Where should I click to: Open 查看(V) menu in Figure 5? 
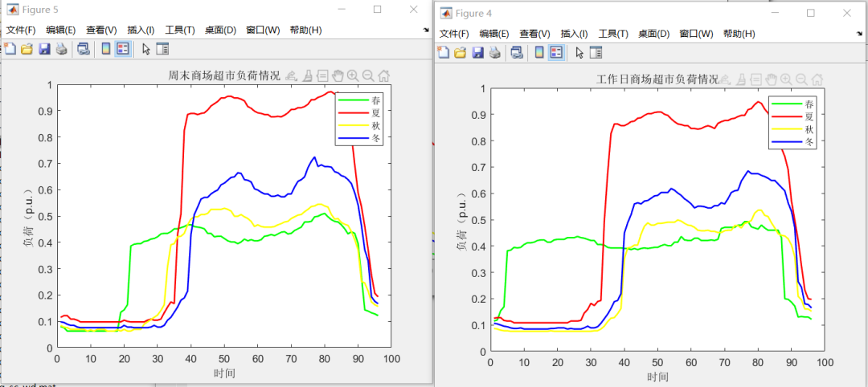pos(101,31)
